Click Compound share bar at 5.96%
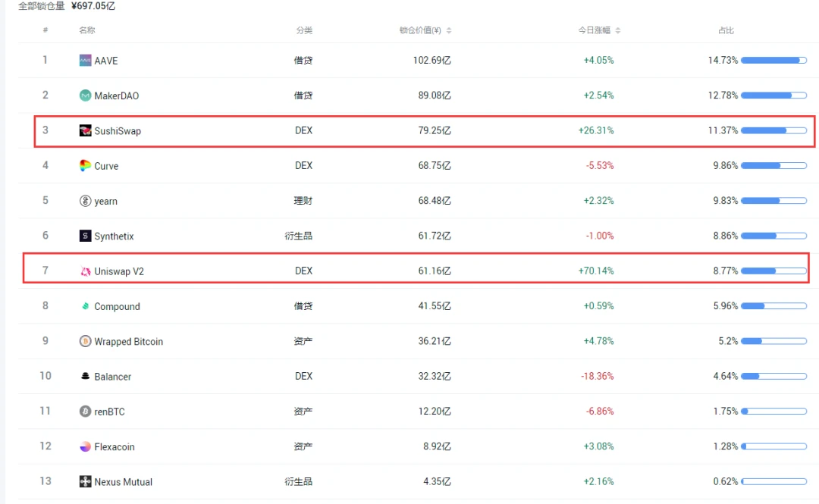819x504 pixels. [773, 306]
